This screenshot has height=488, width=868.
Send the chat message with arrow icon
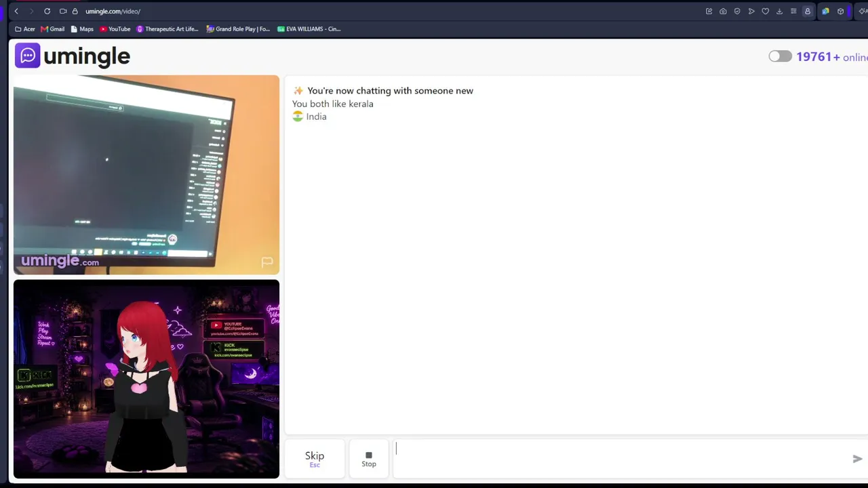[857, 459]
